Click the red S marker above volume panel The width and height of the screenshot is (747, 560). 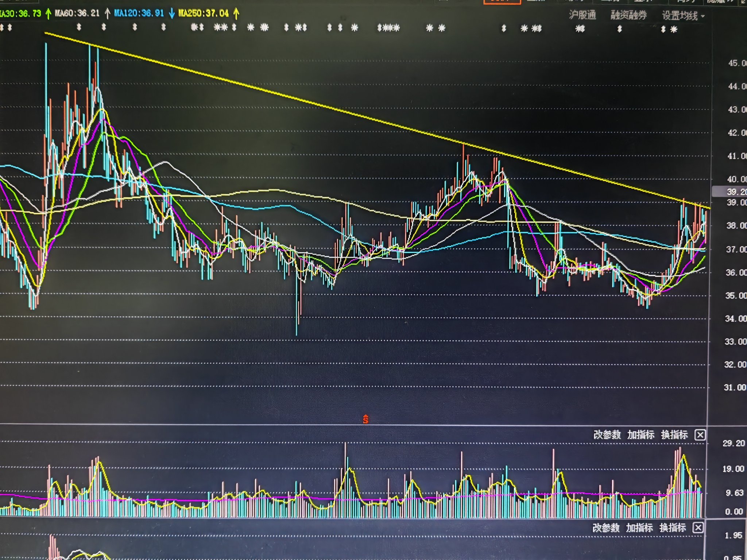pyautogui.click(x=365, y=419)
